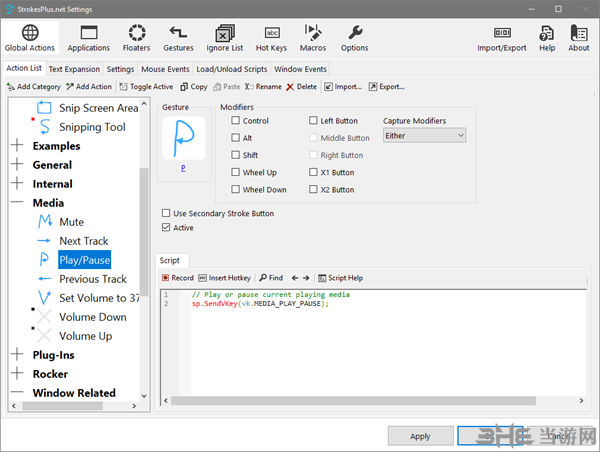This screenshot has width=600, height=452.
Task: Open the Applications section
Action: (x=88, y=38)
